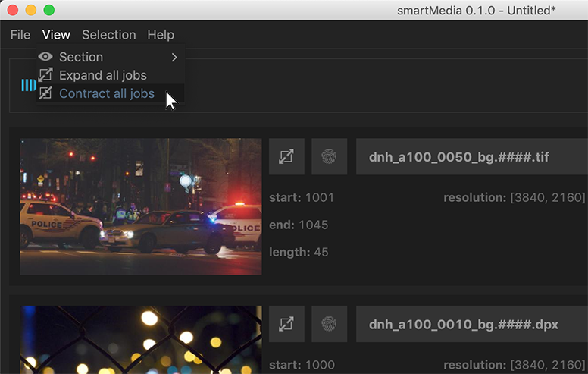
Task: Click the fingerprint icon on the .tif job
Action: [x=329, y=157]
